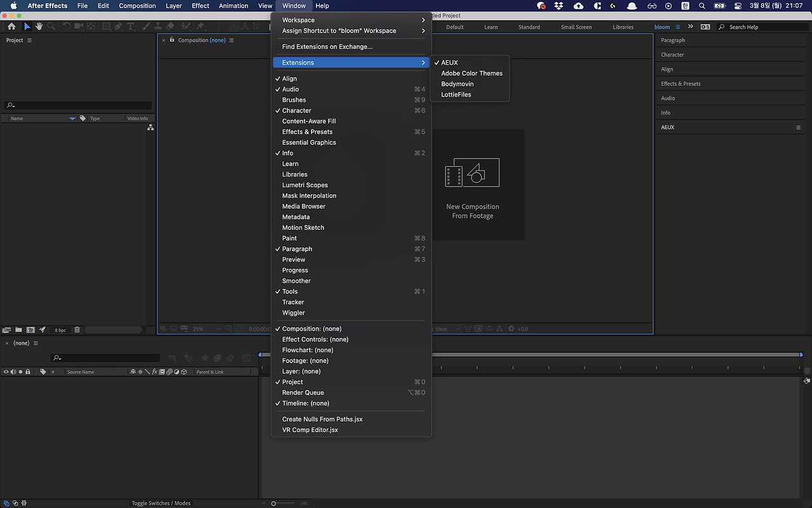Open project flowchart view icon
Screen dimensions: 812x508
tap(150, 128)
